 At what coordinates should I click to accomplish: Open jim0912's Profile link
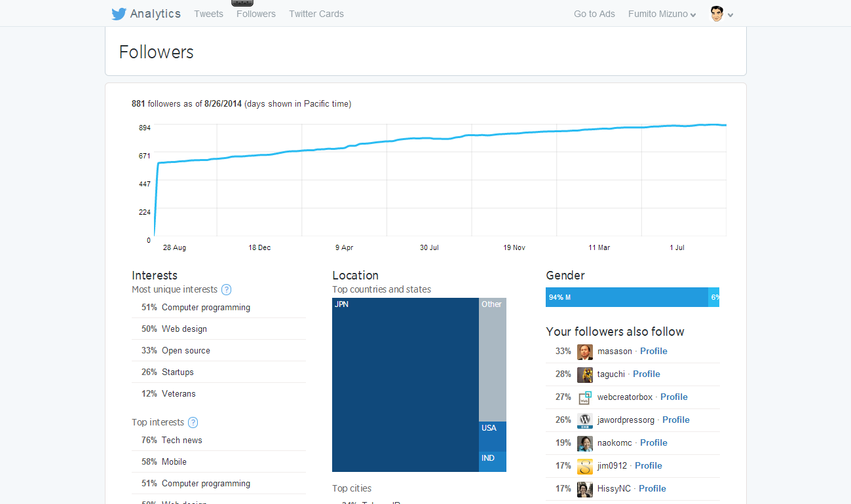(649, 466)
